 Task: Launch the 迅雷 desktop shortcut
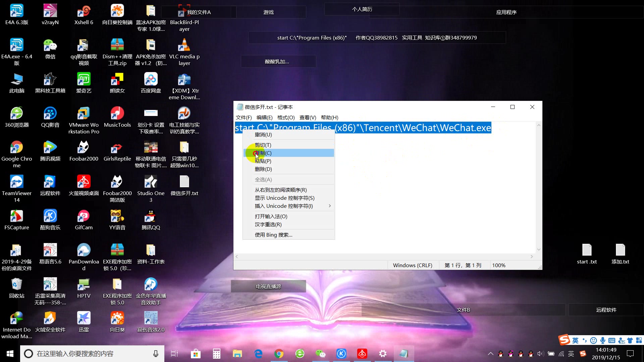[84, 322]
